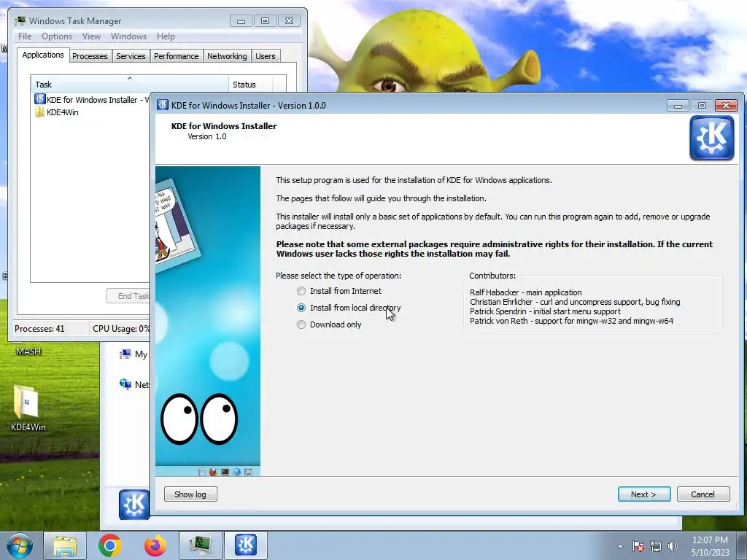Click the Next > button
747x560 pixels.
tap(643, 494)
